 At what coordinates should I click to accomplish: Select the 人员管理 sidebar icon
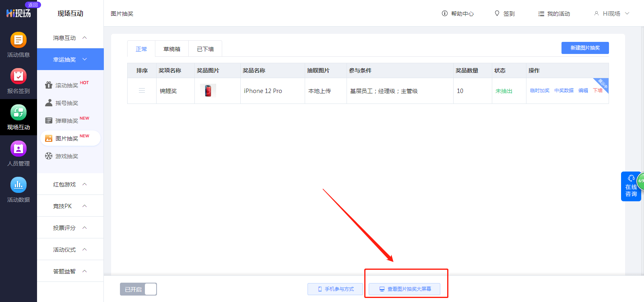coord(19,149)
